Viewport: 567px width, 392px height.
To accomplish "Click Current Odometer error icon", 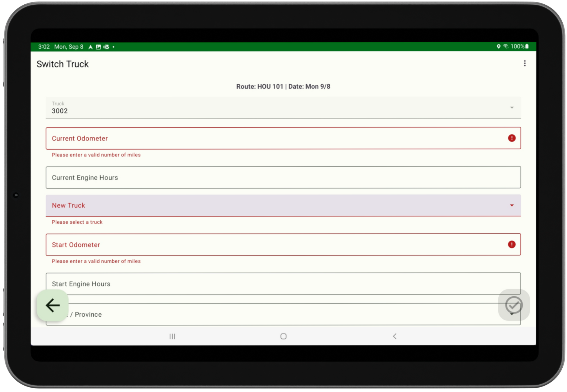I will click(x=512, y=138).
